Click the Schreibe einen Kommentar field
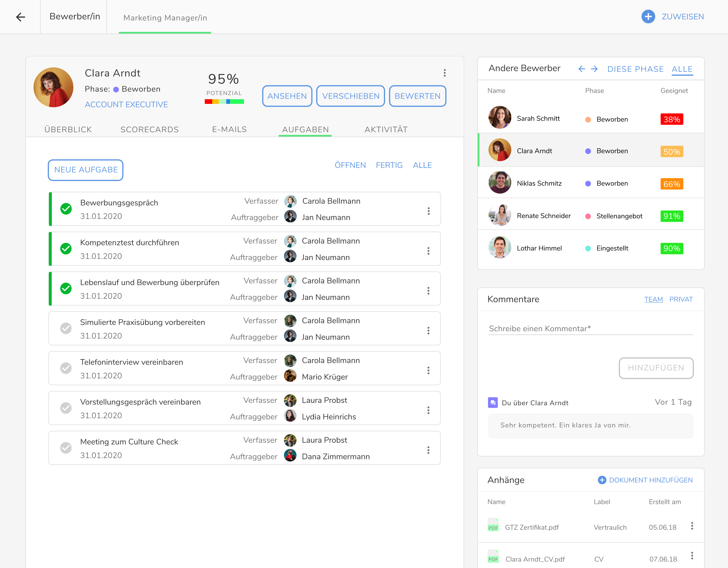The width and height of the screenshot is (728, 568). coord(590,328)
